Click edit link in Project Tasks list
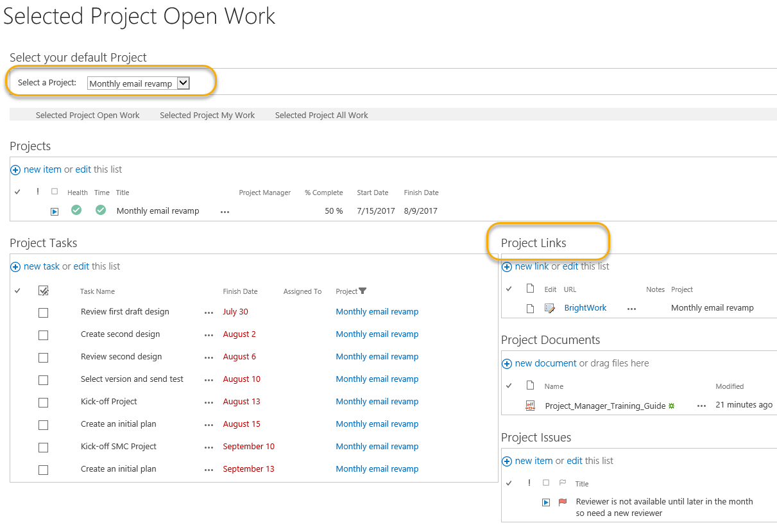The image size is (777, 532). pyautogui.click(x=81, y=266)
